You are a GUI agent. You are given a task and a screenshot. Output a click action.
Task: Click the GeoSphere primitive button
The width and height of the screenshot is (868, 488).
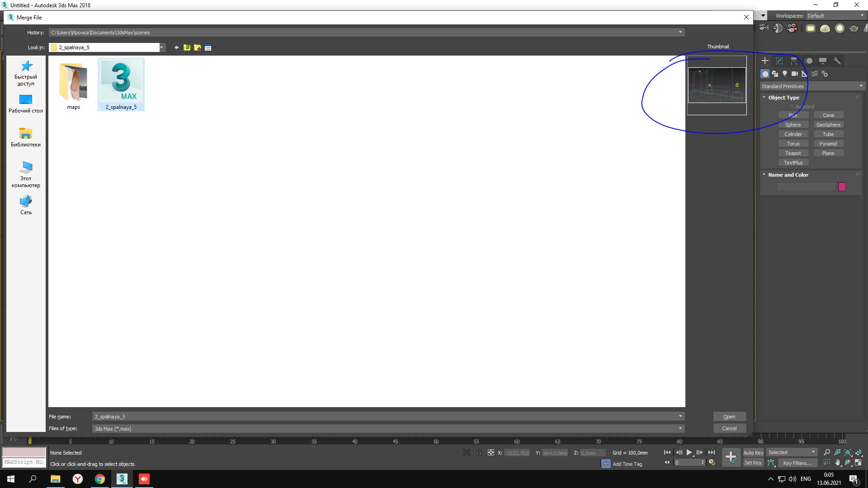tap(828, 125)
